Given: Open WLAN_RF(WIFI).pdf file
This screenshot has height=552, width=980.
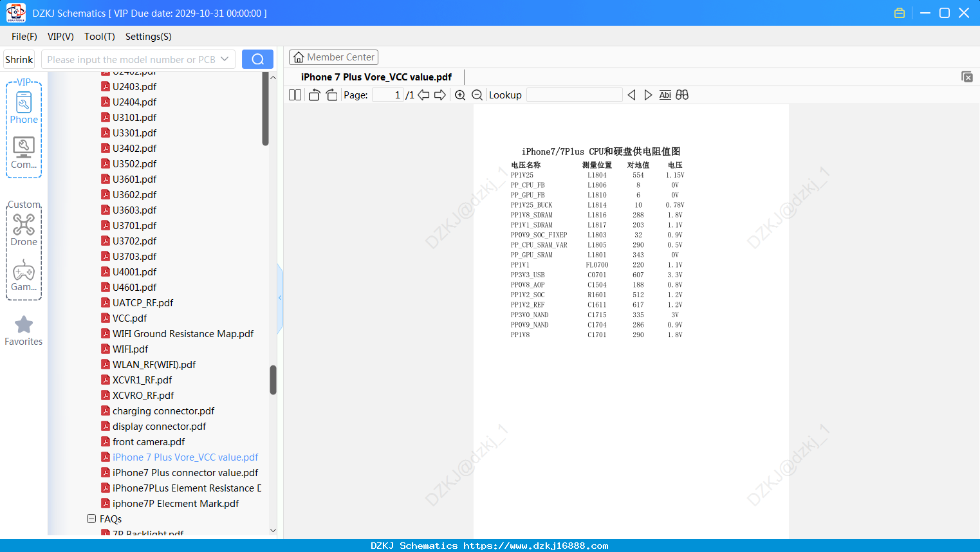Looking at the screenshot, I should pyautogui.click(x=149, y=364).
